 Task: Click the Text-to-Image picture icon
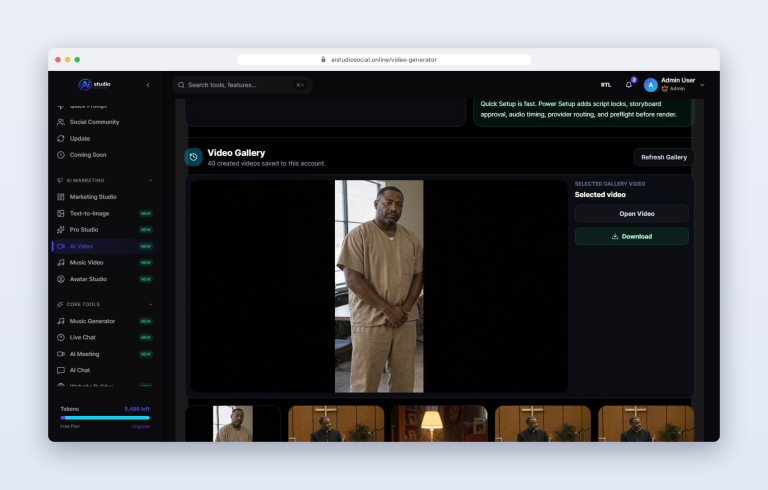pyautogui.click(x=61, y=214)
